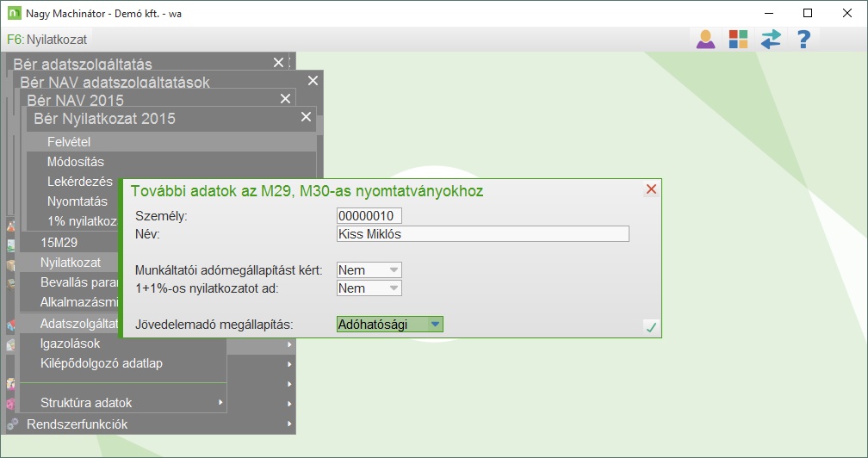The height and width of the screenshot is (458, 868).
Task: Expand Rendszerfunkciók menu
Action: pyautogui.click(x=151, y=424)
